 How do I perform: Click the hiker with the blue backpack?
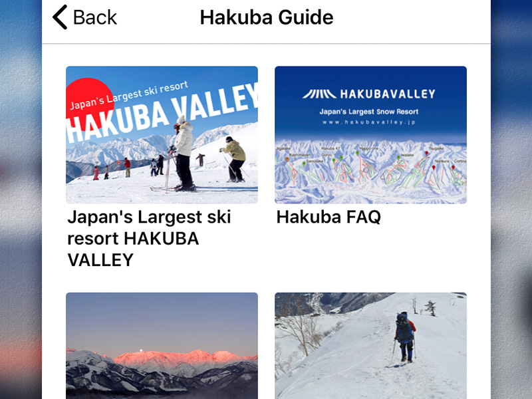click(x=404, y=336)
